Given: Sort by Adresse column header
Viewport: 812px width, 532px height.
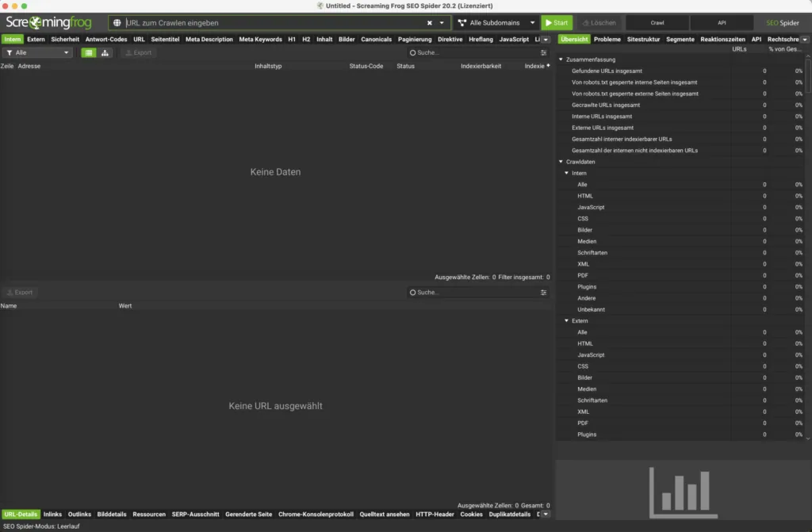Looking at the screenshot, I should point(29,66).
